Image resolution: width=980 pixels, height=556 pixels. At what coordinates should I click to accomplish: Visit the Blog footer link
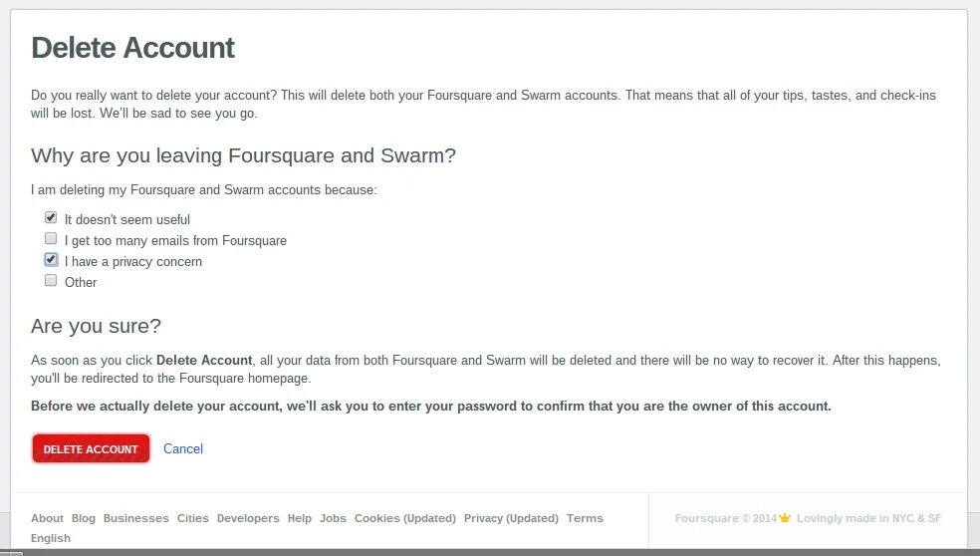(83, 518)
